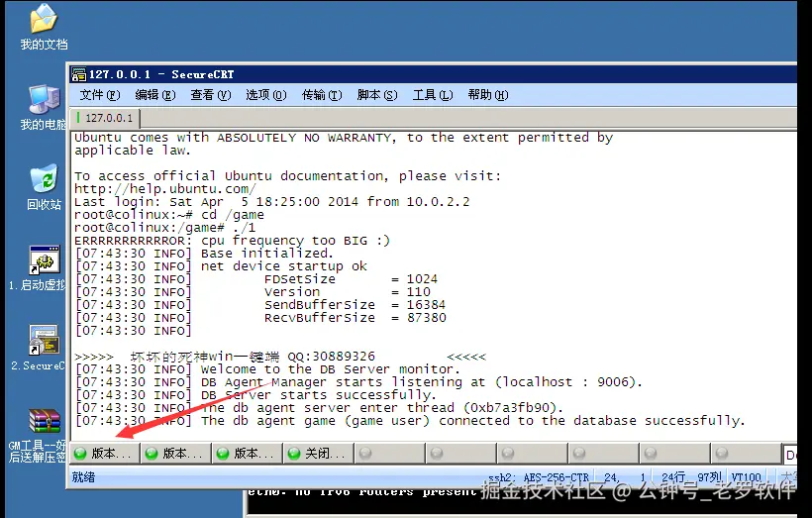The width and height of the screenshot is (812, 518).
Task: Click the 'SendBufferSize = 16384' log line
Action: point(260,305)
